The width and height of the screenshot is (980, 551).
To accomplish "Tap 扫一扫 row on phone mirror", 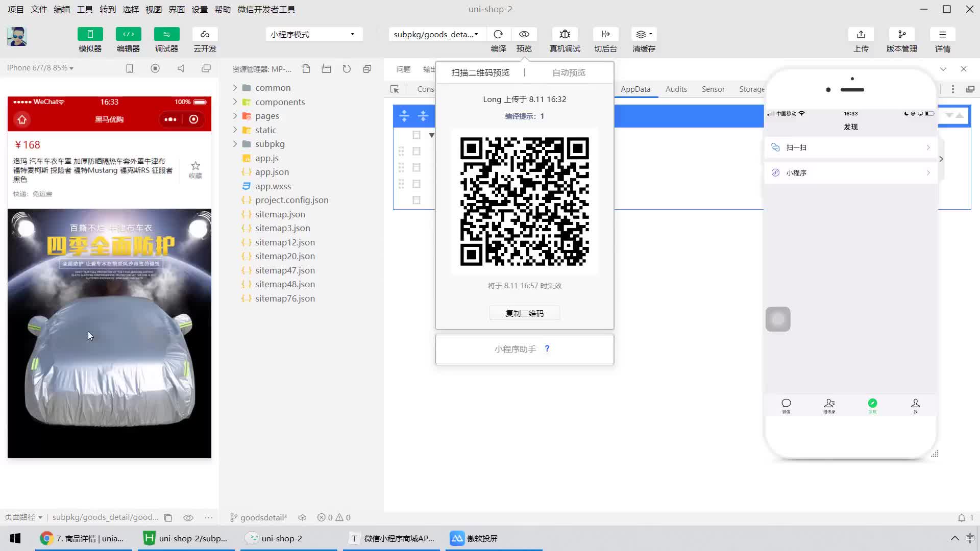I will pos(850,147).
